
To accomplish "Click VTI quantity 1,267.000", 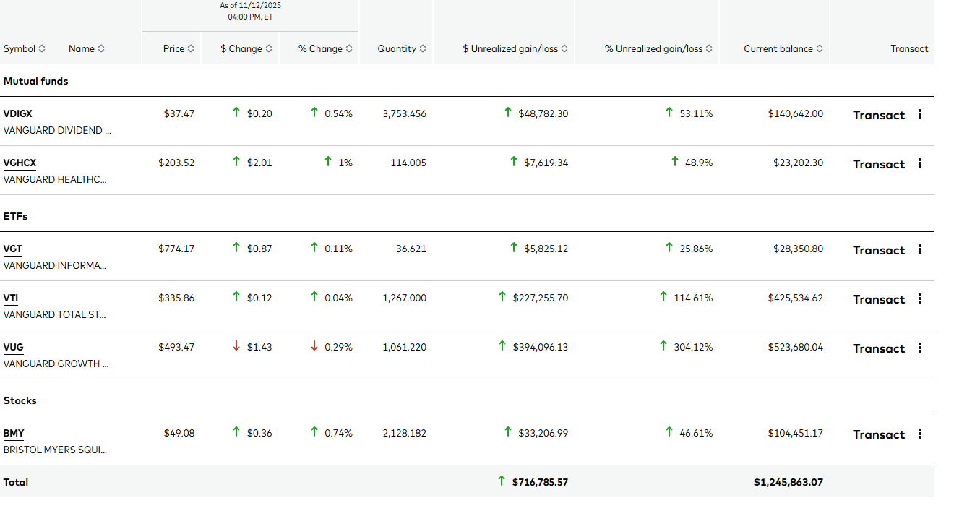I will pos(405,298).
